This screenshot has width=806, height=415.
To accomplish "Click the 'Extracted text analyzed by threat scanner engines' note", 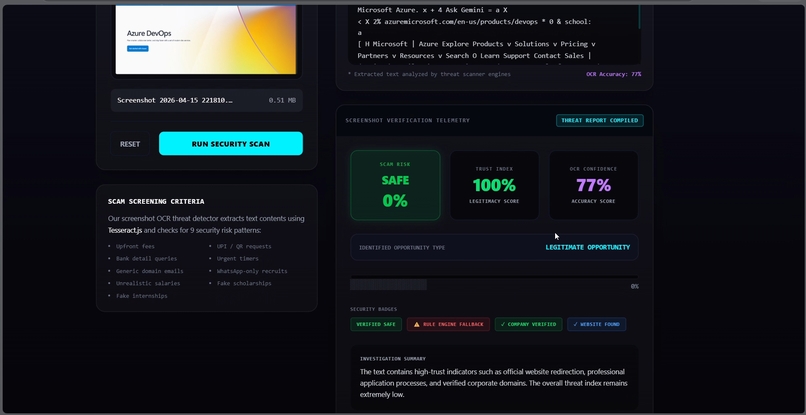I will (x=429, y=74).
